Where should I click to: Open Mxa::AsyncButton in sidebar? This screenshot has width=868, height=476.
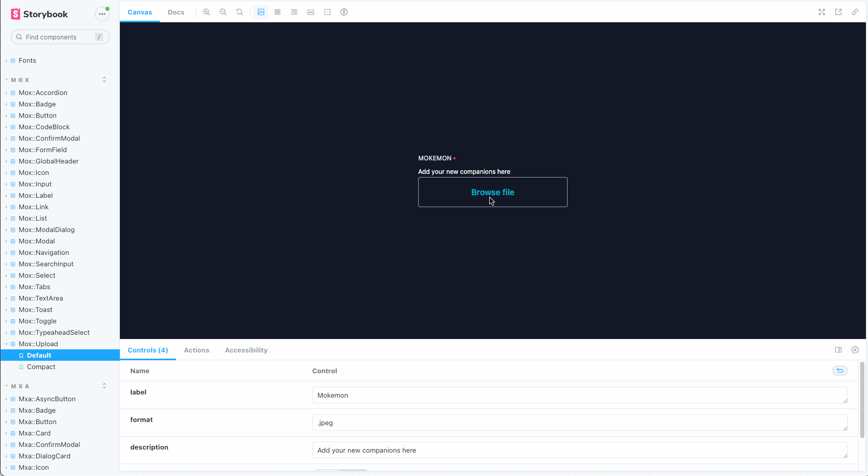click(x=47, y=399)
